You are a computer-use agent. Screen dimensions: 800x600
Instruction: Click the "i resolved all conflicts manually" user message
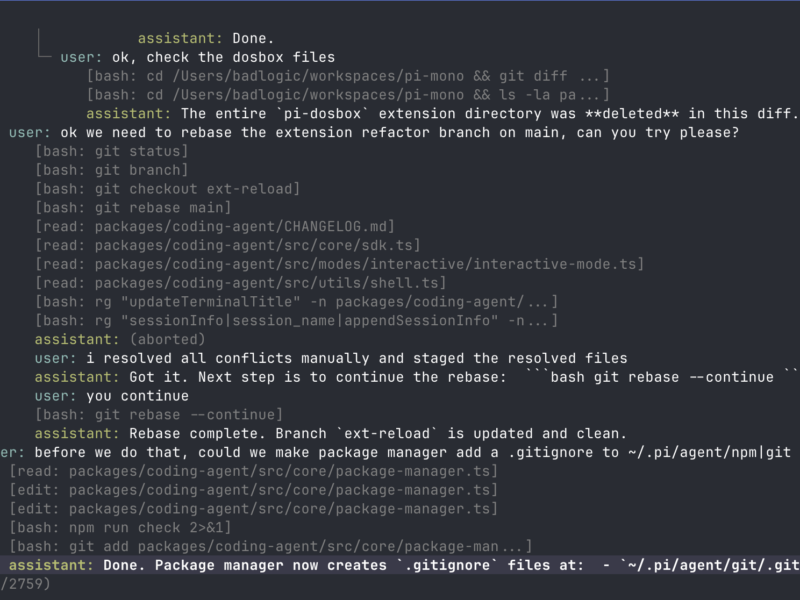click(331, 358)
